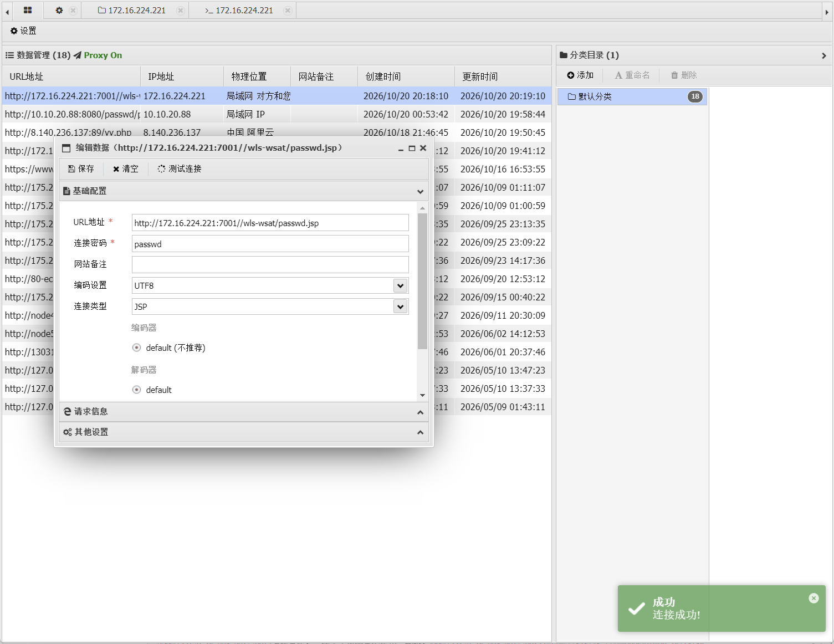Click the 添加 category button

pyautogui.click(x=580, y=75)
